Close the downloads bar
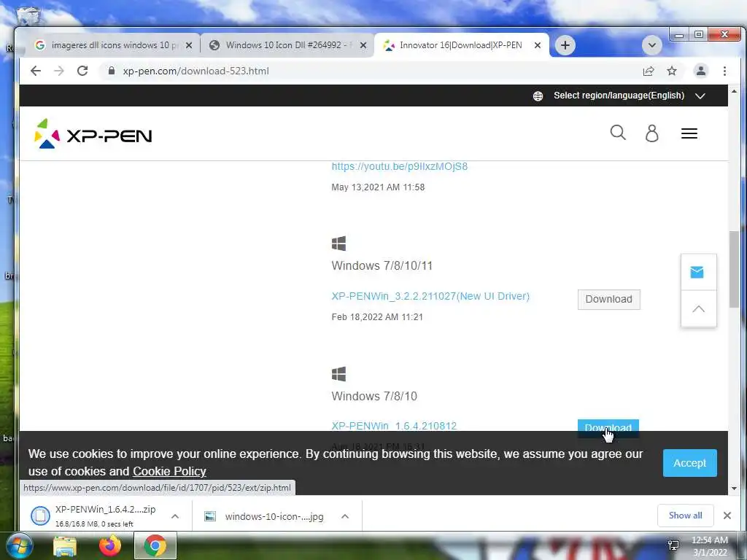 point(727,516)
